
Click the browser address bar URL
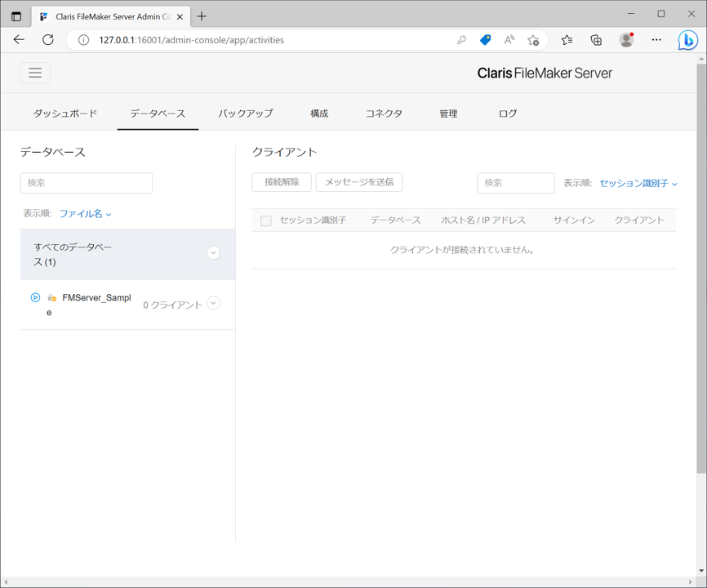coord(192,40)
